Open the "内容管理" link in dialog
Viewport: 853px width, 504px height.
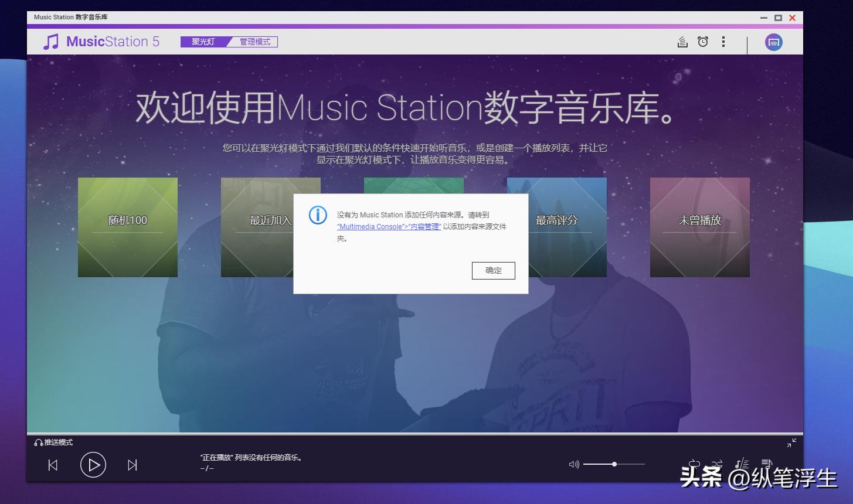[426, 226]
